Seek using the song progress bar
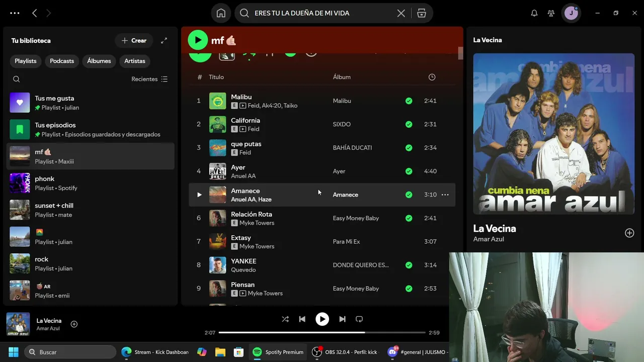Viewport: 644px width, 362px height. tap(322, 332)
